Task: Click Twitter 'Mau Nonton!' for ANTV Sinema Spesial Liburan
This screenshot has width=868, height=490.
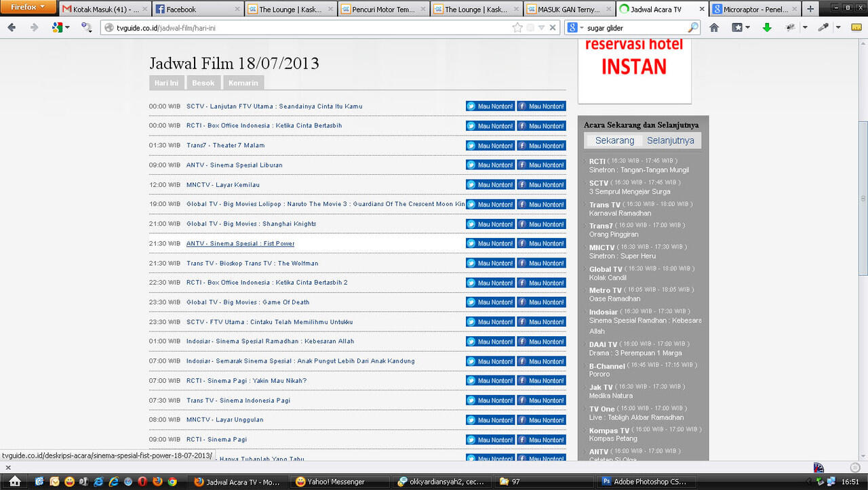Action: (490, 165)
